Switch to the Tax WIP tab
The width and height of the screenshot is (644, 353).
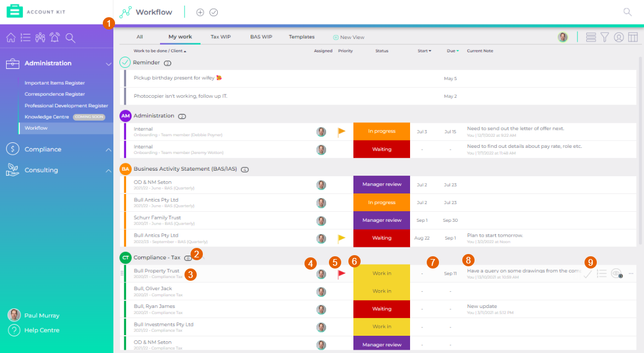point(221,37)
